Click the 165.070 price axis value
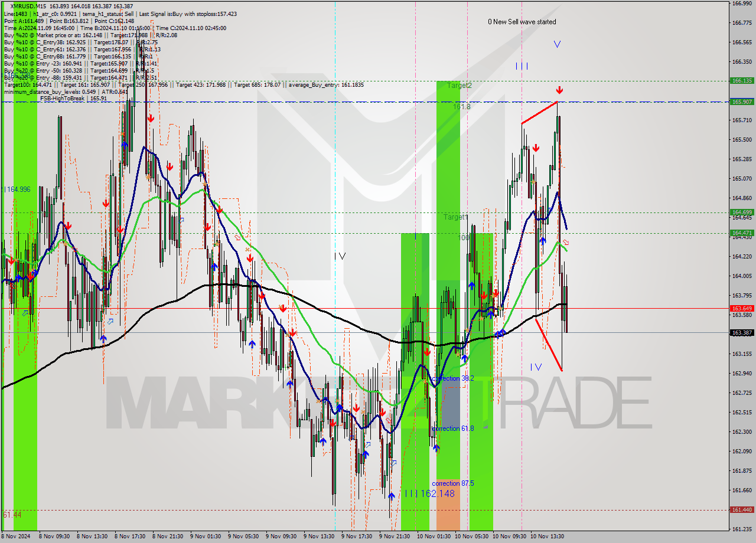This screenshot has width=756, height=543. tap(741, 178)
